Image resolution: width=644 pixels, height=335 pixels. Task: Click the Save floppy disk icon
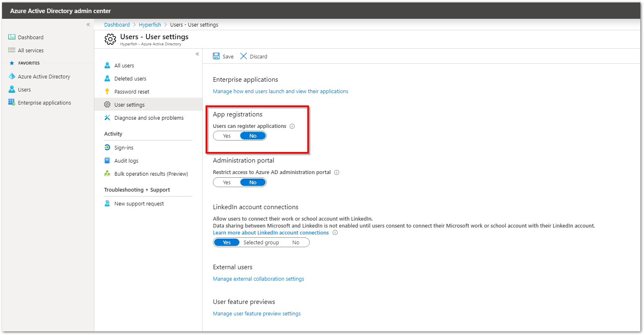[x=216, y=56]
